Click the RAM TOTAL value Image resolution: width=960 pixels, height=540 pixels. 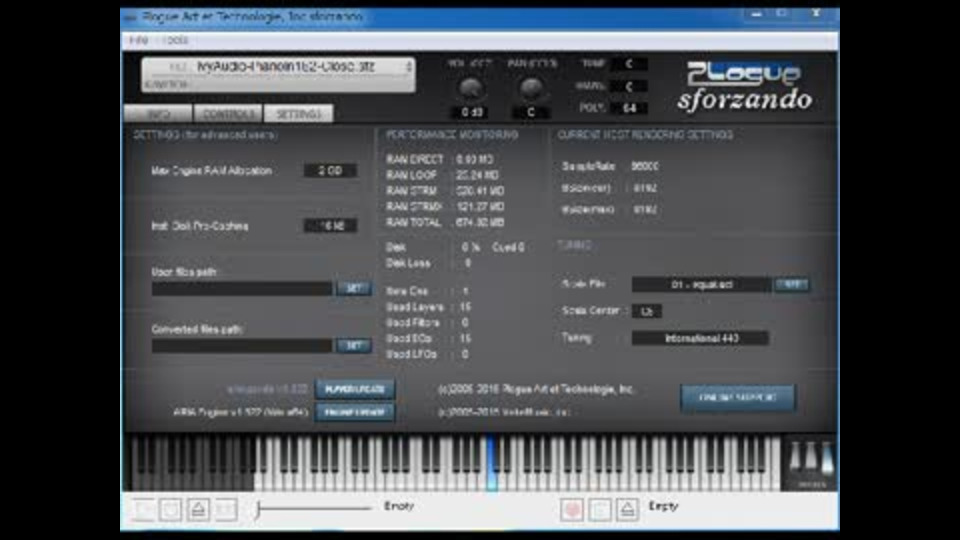tap(480, 223)
